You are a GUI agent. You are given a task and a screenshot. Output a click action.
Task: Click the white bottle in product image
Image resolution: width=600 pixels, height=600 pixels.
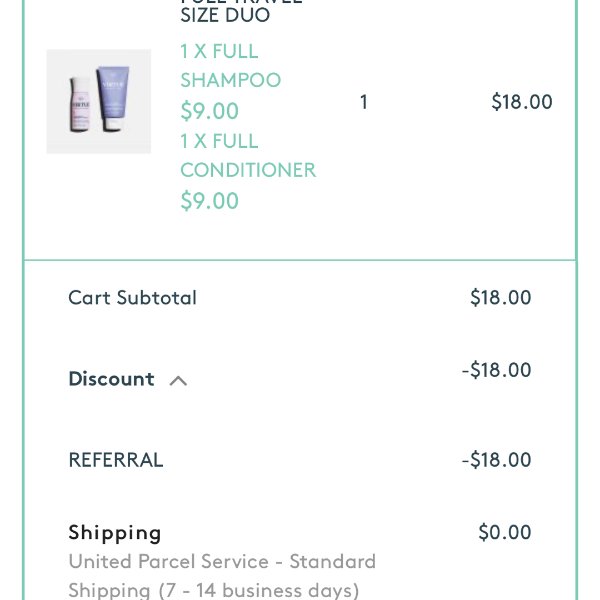(x=80, y=104)
